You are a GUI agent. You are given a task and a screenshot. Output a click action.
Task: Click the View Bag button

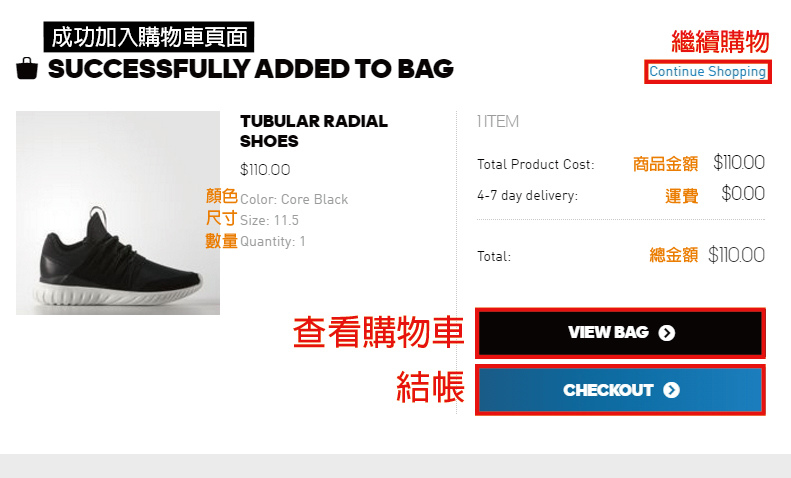click(x=620, y=333)
